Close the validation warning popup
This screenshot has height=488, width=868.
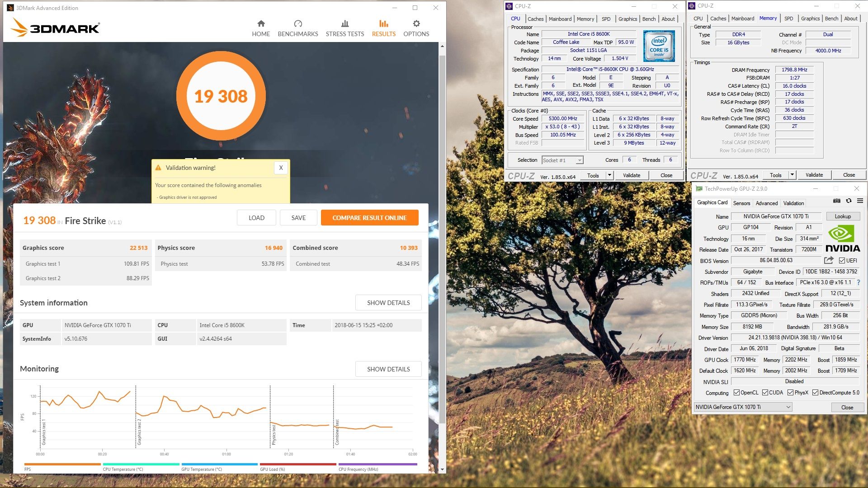point(281,168)
